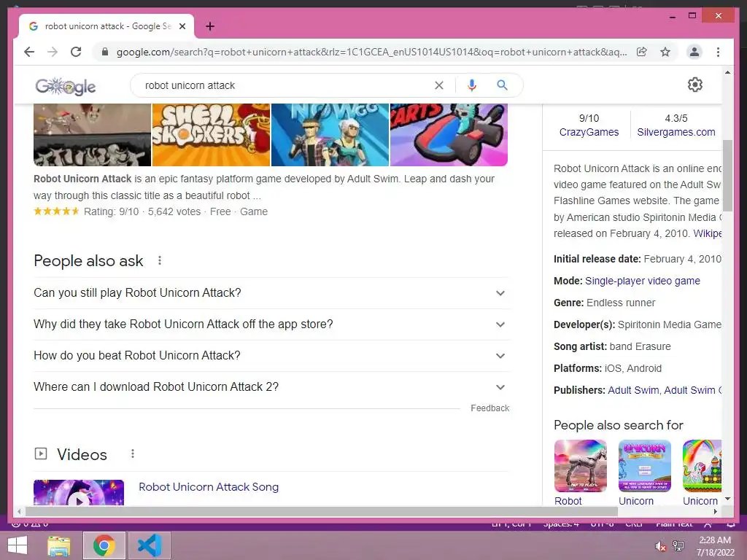The height and width of the screenshot is (560, 747).
Task: Click the 5,642 votes text
Action: pos(174,211)
